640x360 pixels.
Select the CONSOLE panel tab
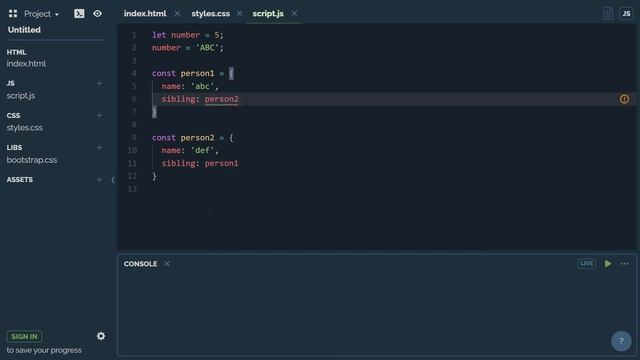(140, 264)
